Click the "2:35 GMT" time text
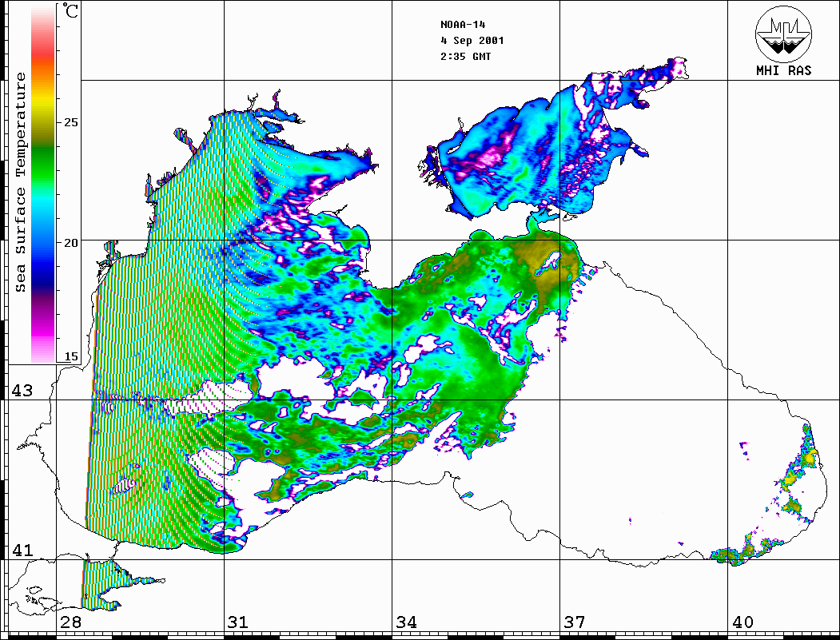 click(x=465, y=56)
